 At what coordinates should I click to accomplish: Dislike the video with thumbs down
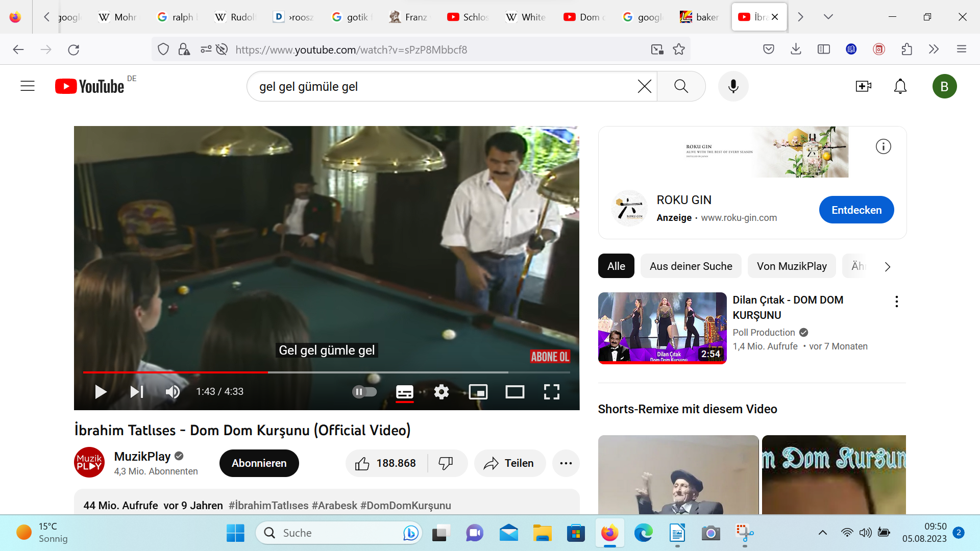(446, 463)
